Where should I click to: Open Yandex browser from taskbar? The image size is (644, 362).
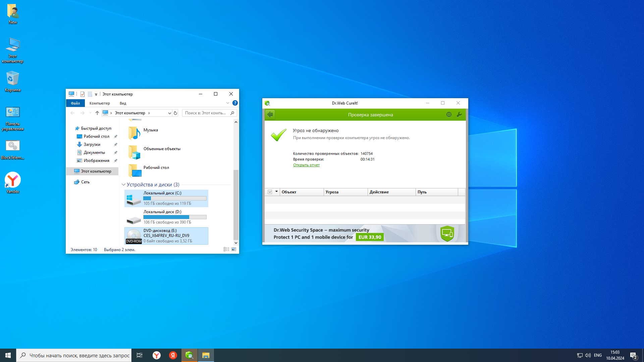[157, 355]
